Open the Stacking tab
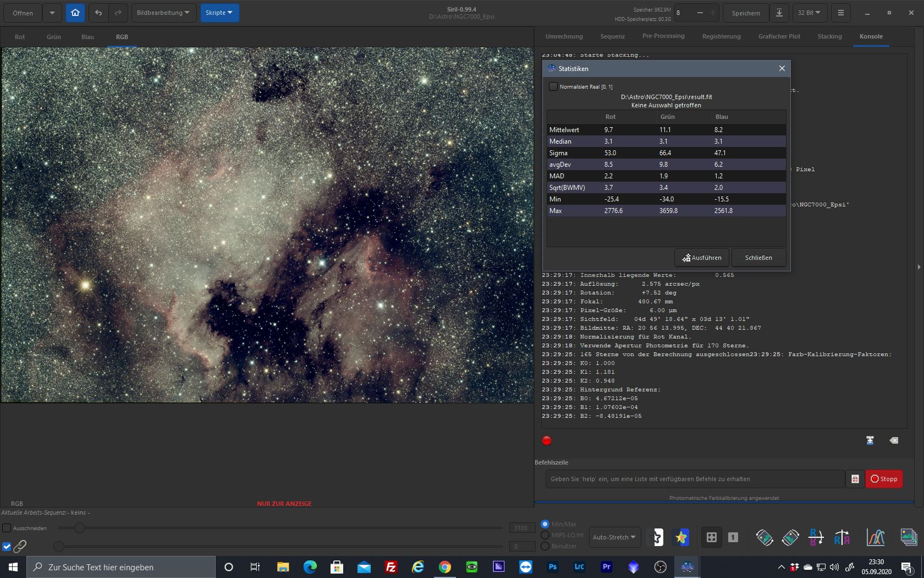 coord(829,36)
